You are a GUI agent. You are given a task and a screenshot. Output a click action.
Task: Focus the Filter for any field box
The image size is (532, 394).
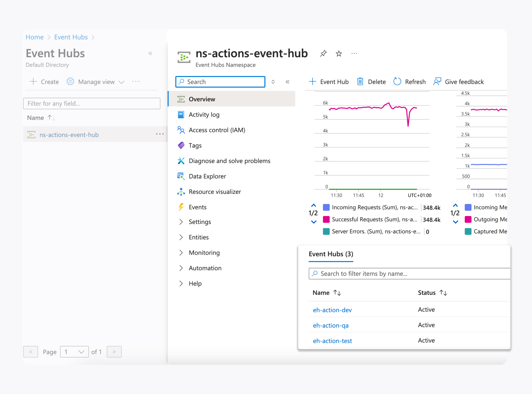tap(92, 103)
